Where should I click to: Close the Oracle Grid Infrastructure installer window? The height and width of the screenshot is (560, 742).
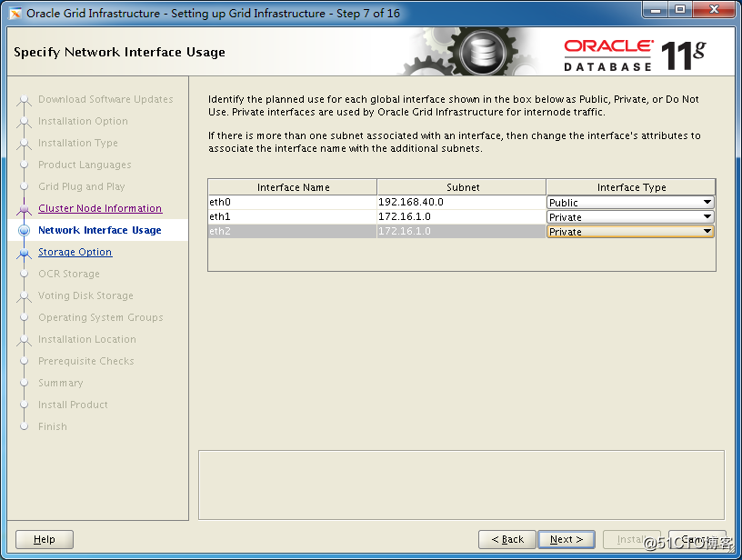point(714,9)
